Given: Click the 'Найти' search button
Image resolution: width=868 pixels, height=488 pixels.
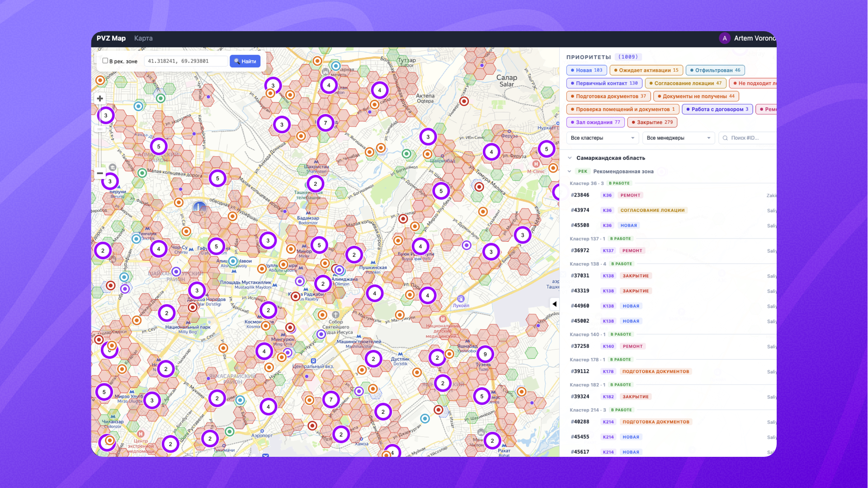Looking at the screenshot, I should point(245,61).
